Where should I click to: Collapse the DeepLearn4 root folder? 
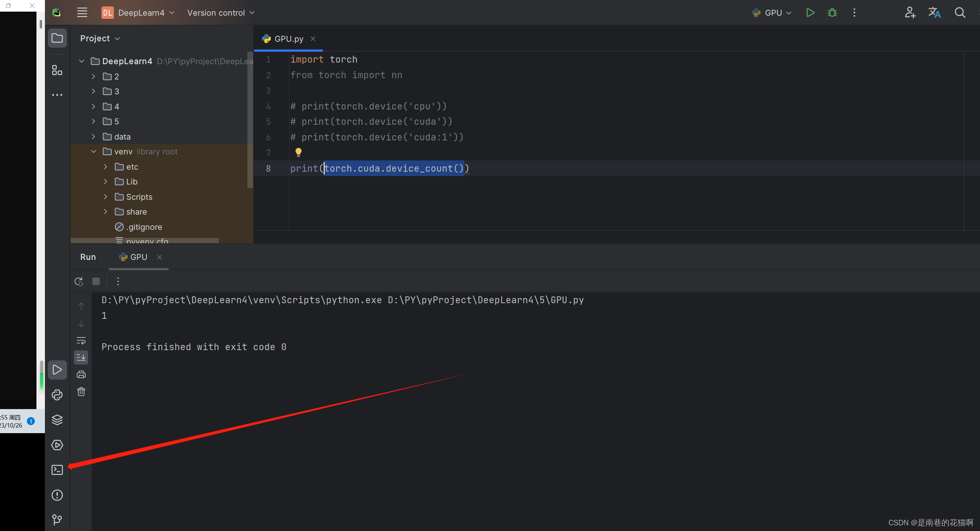(82, 61)
